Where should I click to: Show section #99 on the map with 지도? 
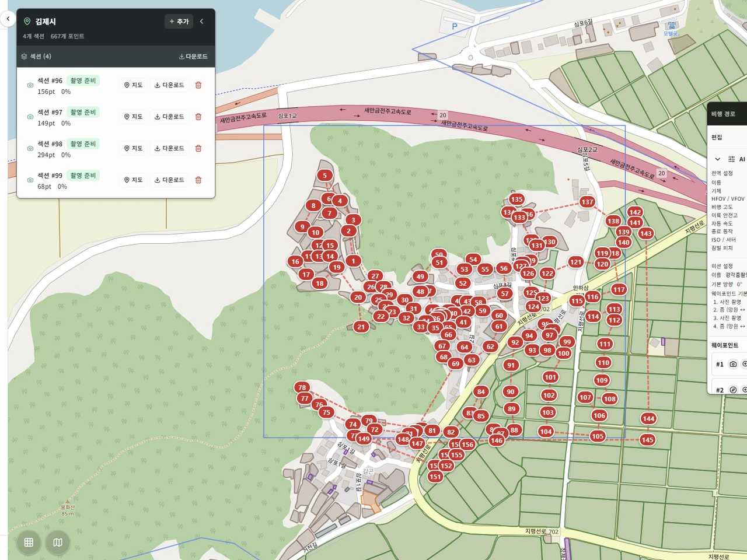pyautogui.click(x=134, y=180)
